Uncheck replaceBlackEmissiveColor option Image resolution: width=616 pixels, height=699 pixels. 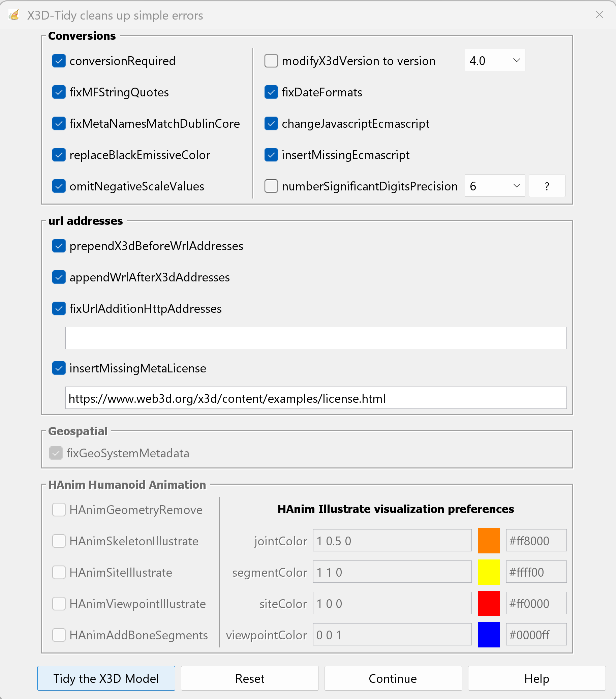59,155
